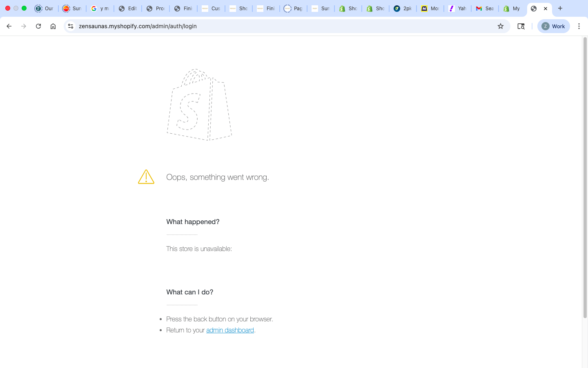This screenshot has width=588, height=368.
Task: Switch to the 'My' Shopify tab
Action: point(512,9)
